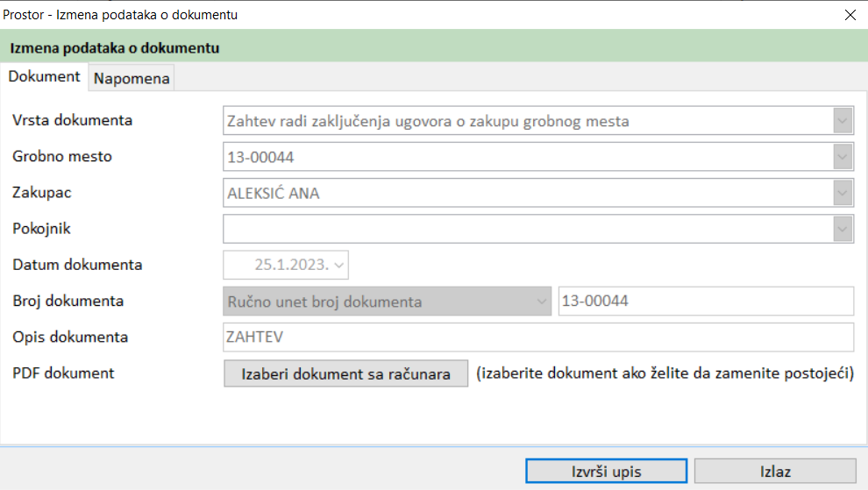The height and width of the screenshot is (490, 868).
Task: Click the Broj dokumenta number input field
Action: pyautogui.click(x=705, y=302)
